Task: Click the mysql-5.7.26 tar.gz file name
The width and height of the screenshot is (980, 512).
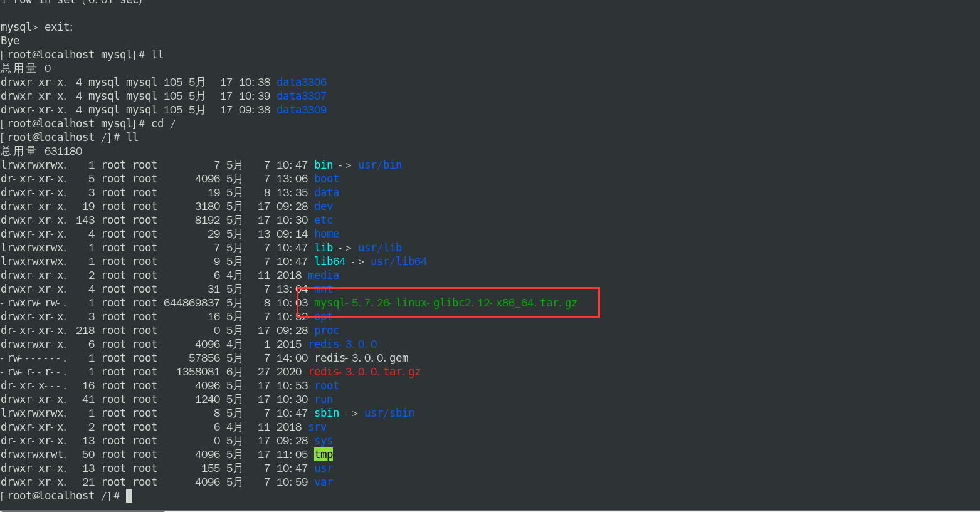Action: tap(446, 303)
